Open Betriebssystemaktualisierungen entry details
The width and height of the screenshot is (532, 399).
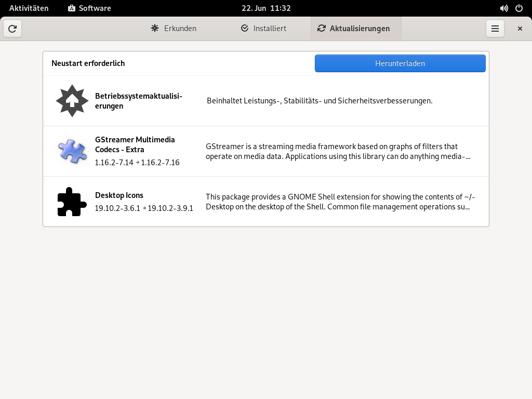[x=266, y=101]
